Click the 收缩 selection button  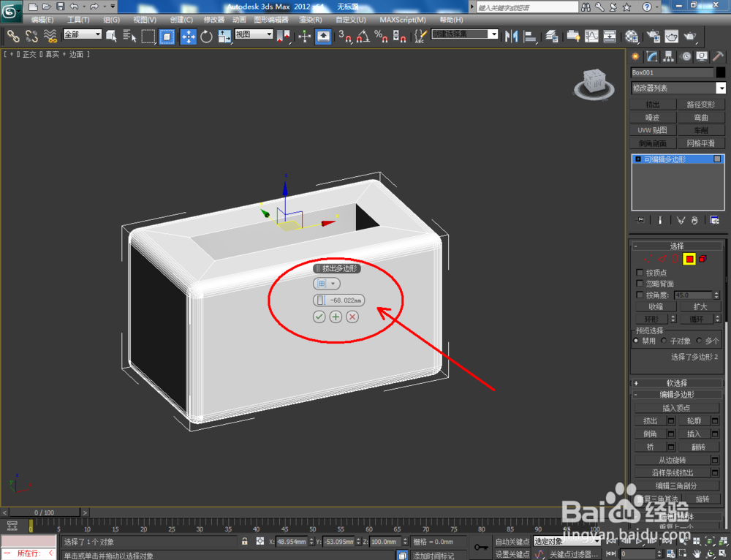click(656, 306)
